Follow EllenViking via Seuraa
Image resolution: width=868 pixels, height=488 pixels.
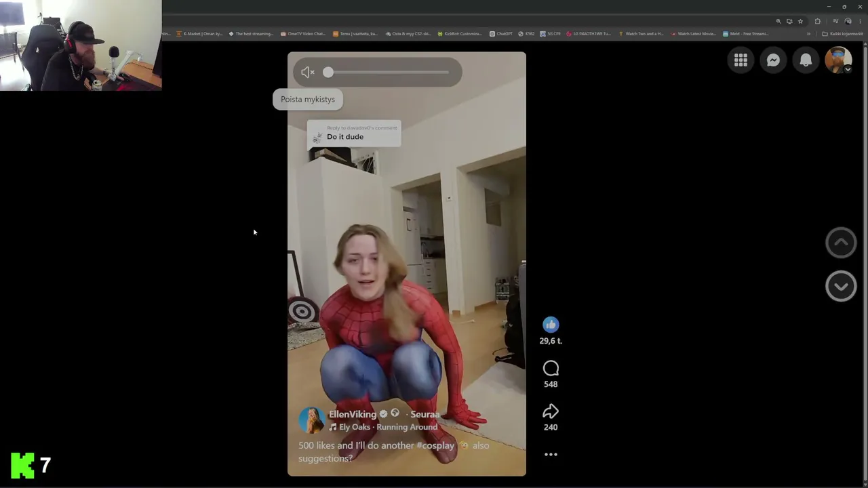(x=425, y=414)
